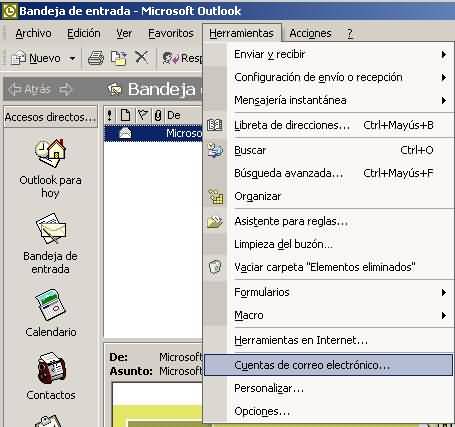Open the Archivo menu
The width and height of the screenshot is (455, 427).
(x=33, y=33)
